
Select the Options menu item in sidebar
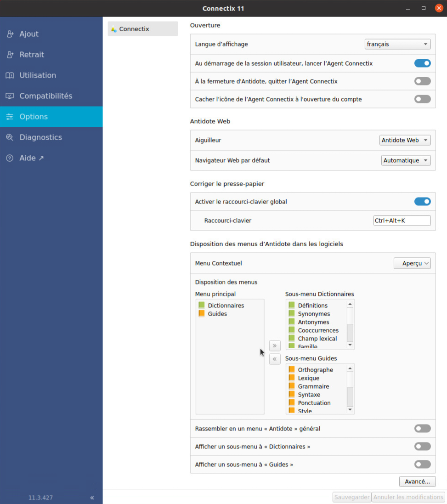point(51,117)
